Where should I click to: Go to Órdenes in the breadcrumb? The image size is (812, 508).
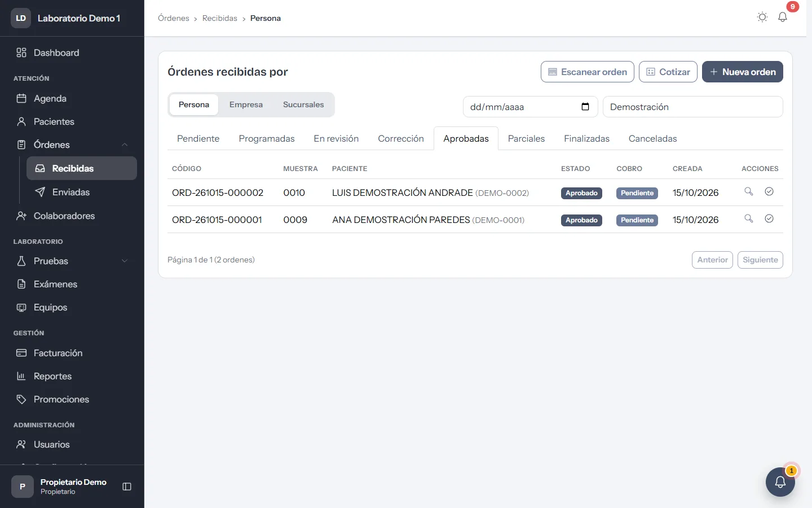174,18
